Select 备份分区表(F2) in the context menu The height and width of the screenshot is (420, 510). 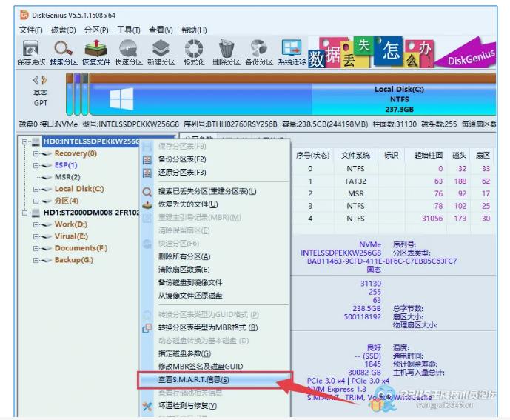[182, 159]
